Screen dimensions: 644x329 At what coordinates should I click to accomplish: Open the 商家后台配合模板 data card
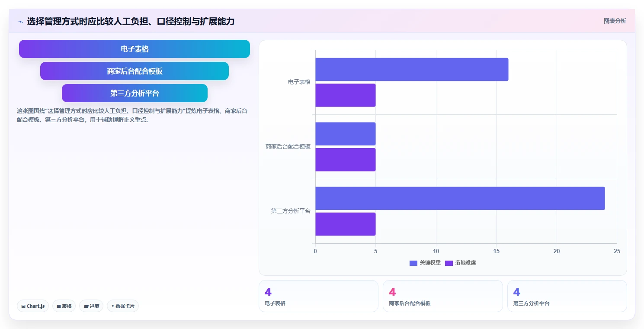click(443, 296)
